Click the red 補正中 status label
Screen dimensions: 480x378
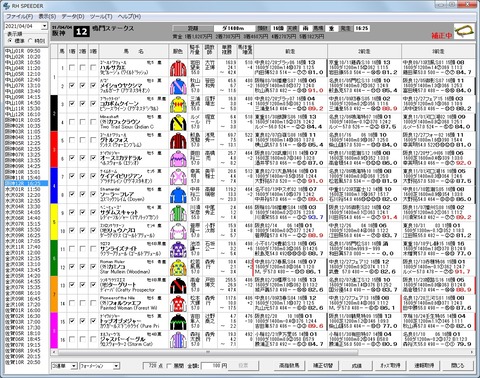[442, 35]
